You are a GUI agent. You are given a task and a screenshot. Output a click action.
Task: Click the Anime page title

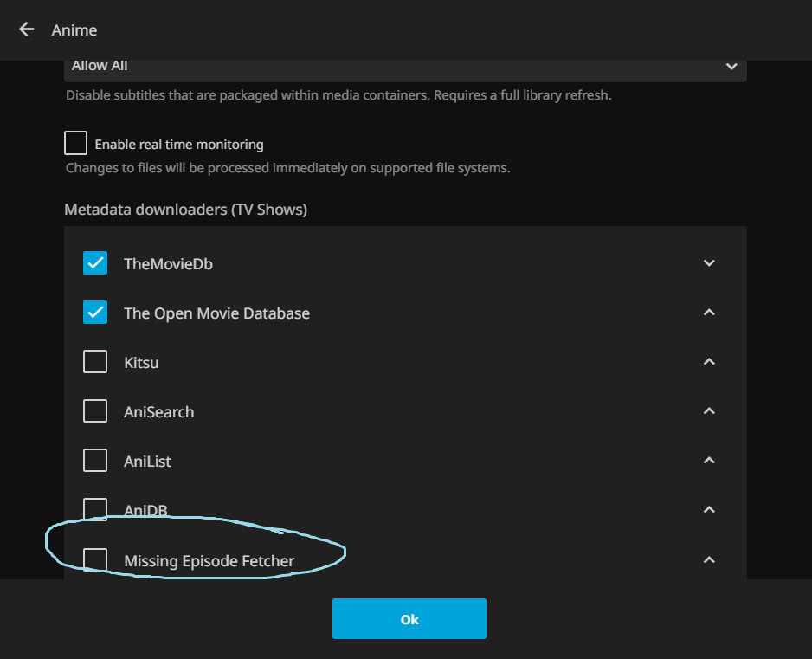pos(74,30)
